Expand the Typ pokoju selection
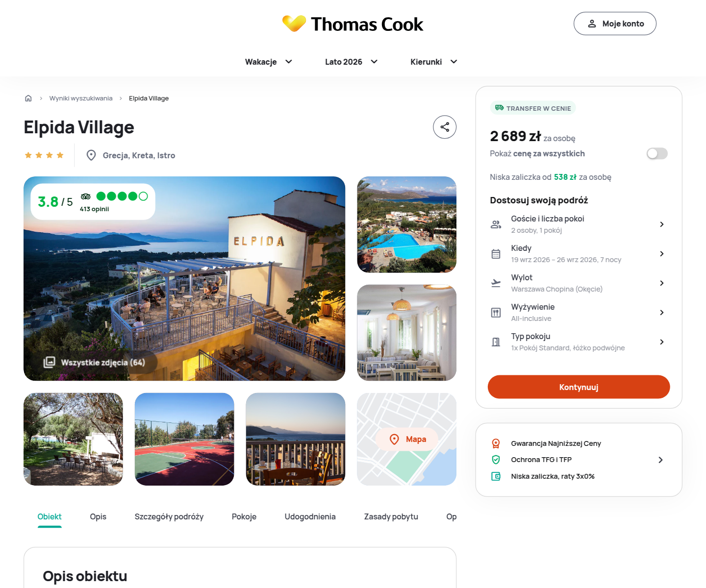This screenshot has width=706, height=588. click(579, 342)
